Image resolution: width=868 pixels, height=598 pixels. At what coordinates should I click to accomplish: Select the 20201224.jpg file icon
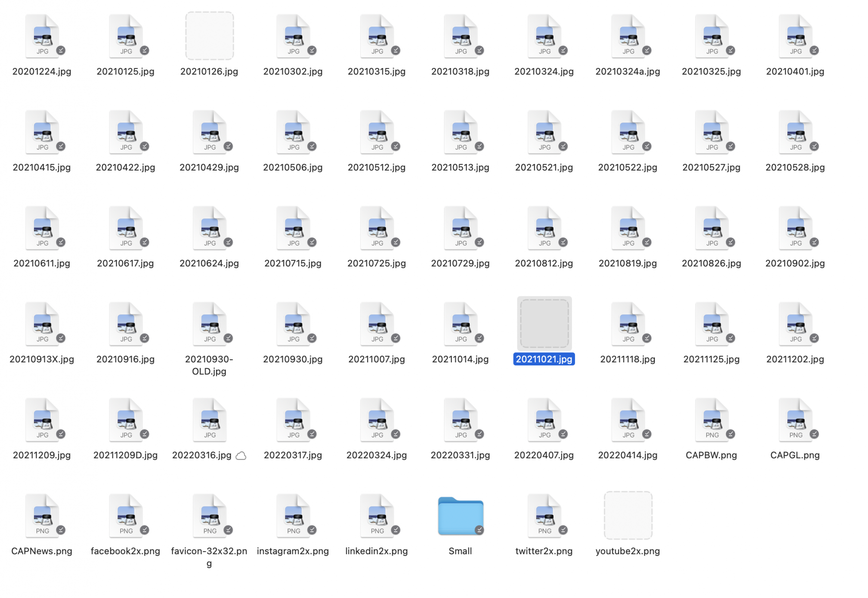tap(42, 36)
